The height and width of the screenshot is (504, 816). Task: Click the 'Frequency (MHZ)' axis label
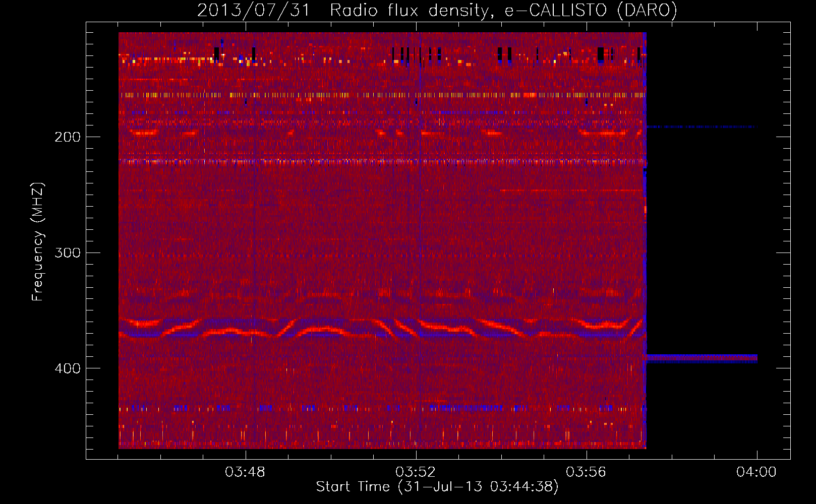(38, 241)
